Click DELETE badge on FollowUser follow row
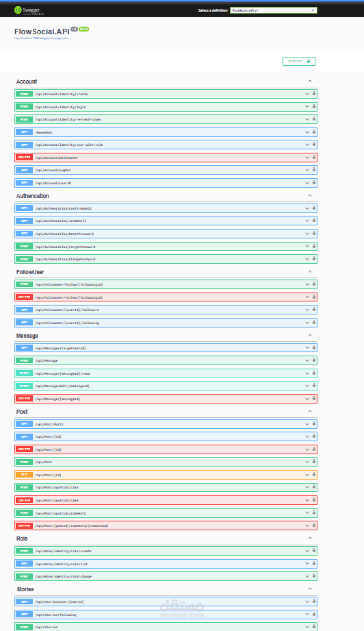Viewport: 364px width, 631px height. (24, 297)
